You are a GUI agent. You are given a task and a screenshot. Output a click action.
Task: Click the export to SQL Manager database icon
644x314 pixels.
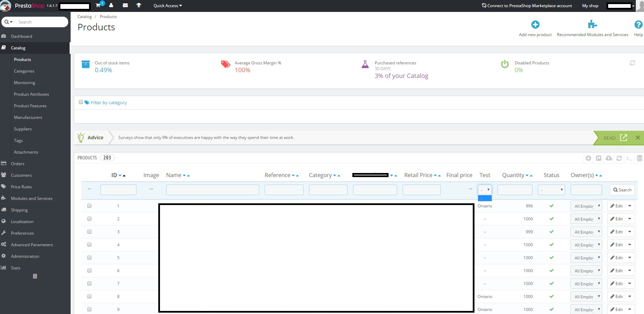640,158
